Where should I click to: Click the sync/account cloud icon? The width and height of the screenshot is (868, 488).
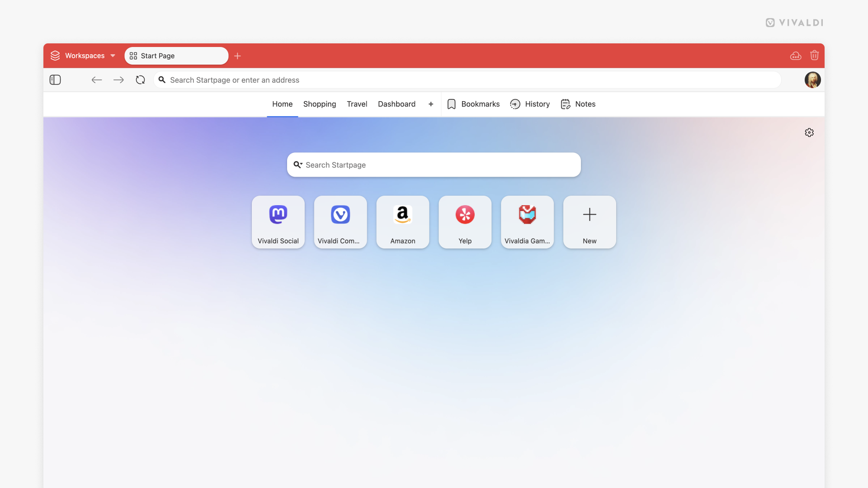(795, 56)
